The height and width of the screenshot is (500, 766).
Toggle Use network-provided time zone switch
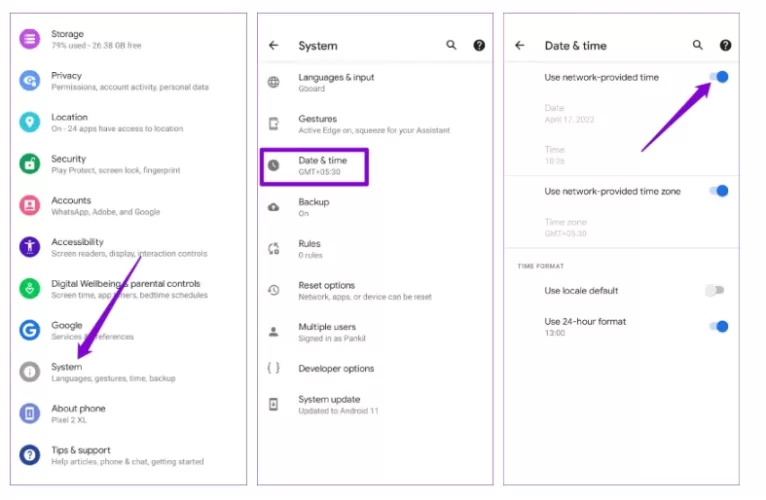pos(717,191)
